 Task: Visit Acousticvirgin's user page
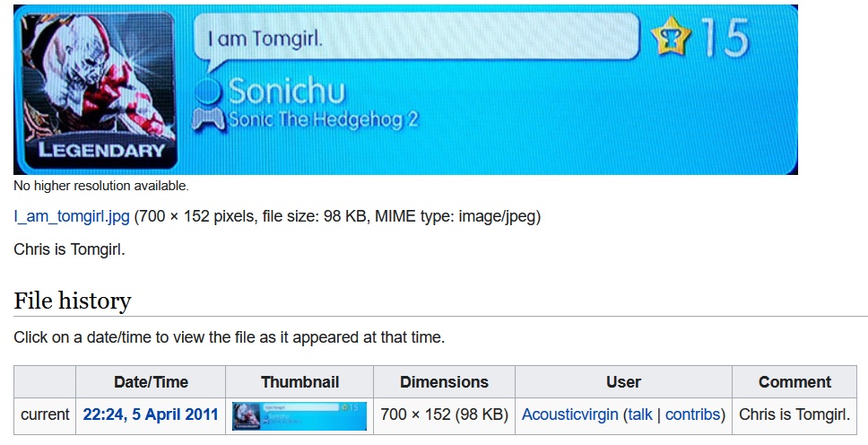coord(570,414)
